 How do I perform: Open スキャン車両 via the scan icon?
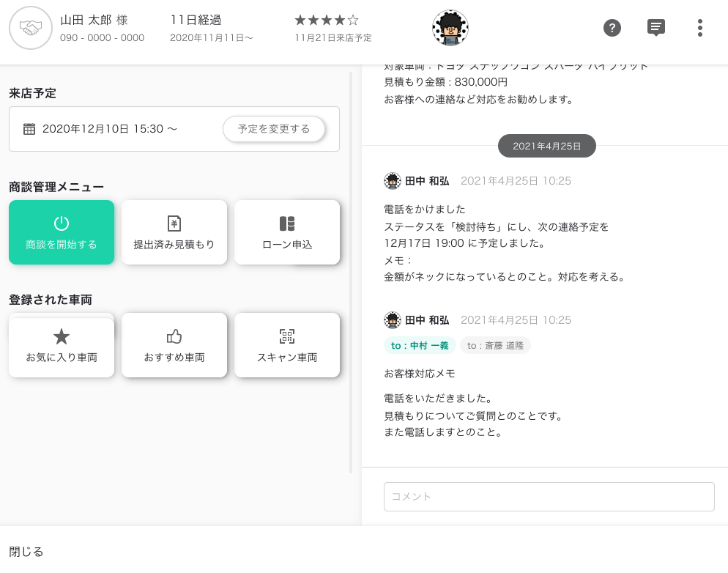click(287, 336)
